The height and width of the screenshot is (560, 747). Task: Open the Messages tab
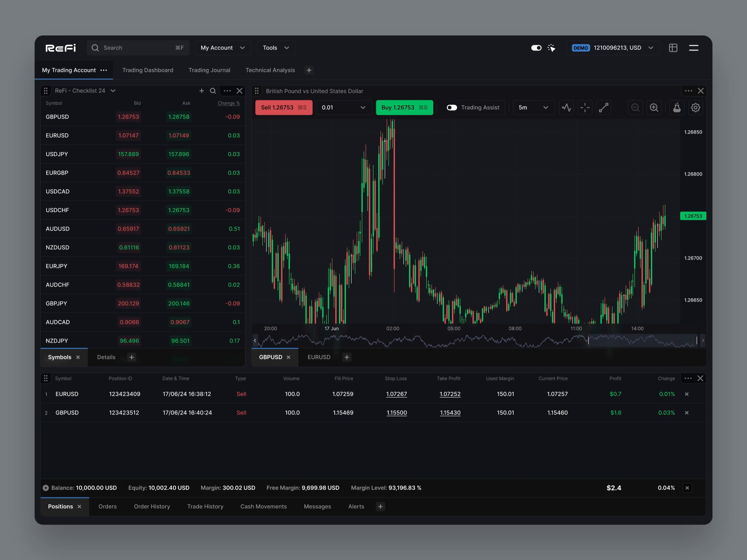tap(317, 507)
